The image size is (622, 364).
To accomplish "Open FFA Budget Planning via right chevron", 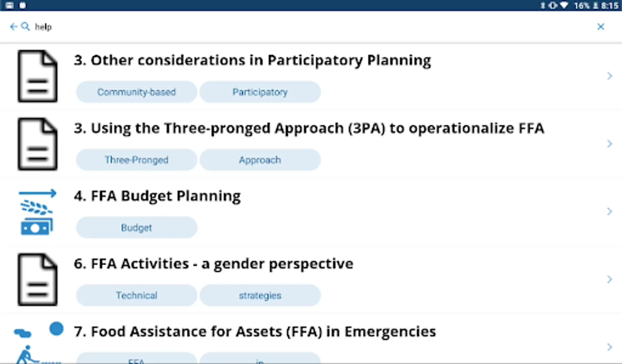I will click(609, 212).
